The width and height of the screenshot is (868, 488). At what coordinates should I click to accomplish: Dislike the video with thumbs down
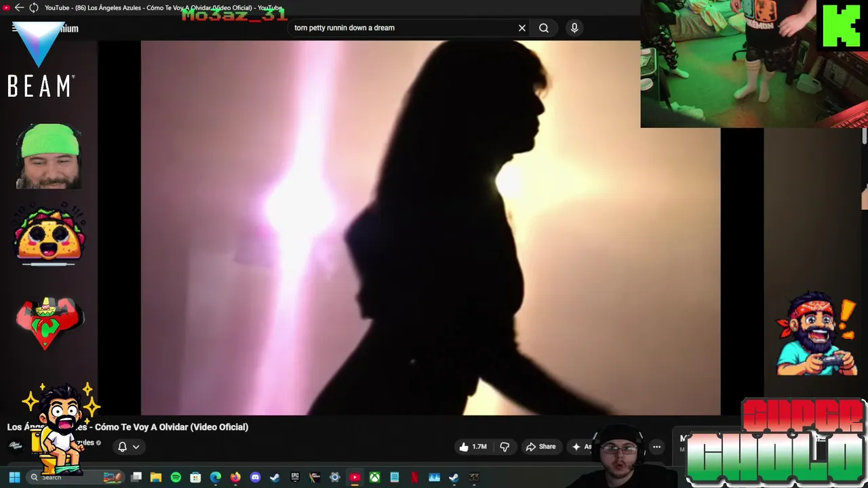[x=505, y=447]
